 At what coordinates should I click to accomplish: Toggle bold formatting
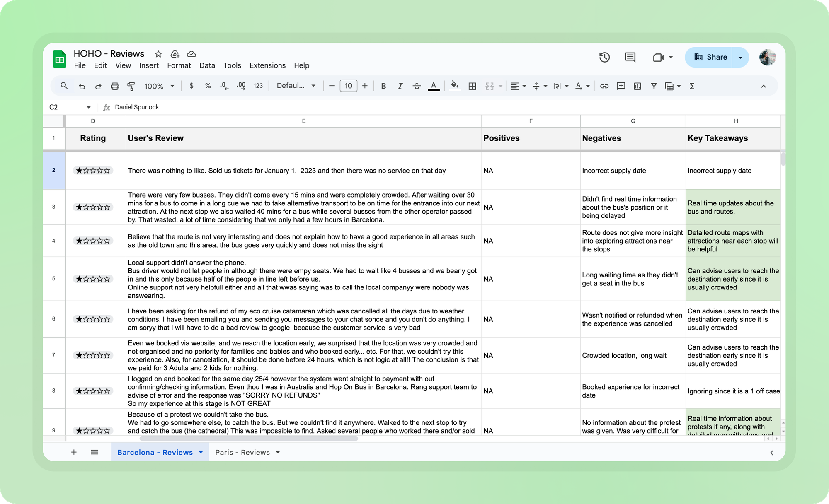click(x=383, y=86)
